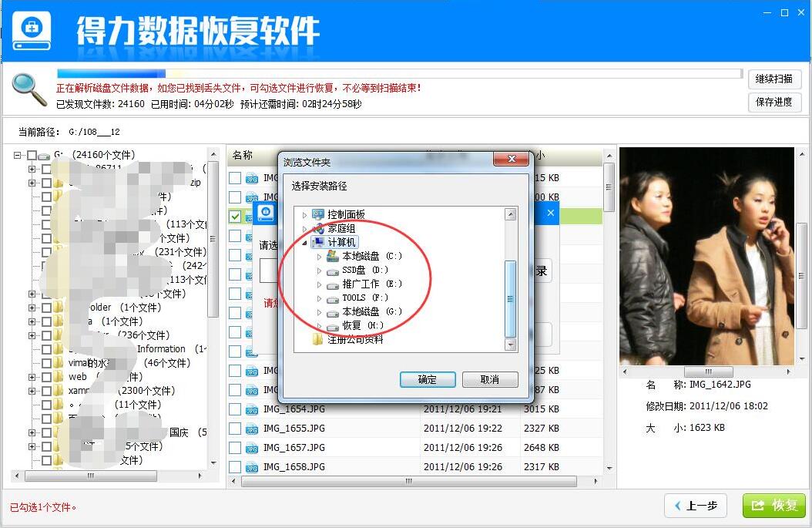Viewport: 812px width, 528px height.
Task: Click the folder dialog scroll-down arrow
Action: 511,345
